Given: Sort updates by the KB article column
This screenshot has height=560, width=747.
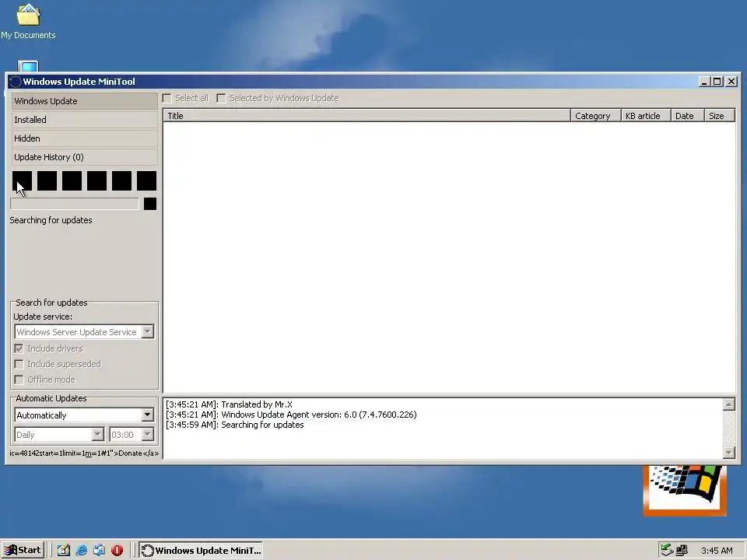Looking at the screenshot, I should click(646, 116).
